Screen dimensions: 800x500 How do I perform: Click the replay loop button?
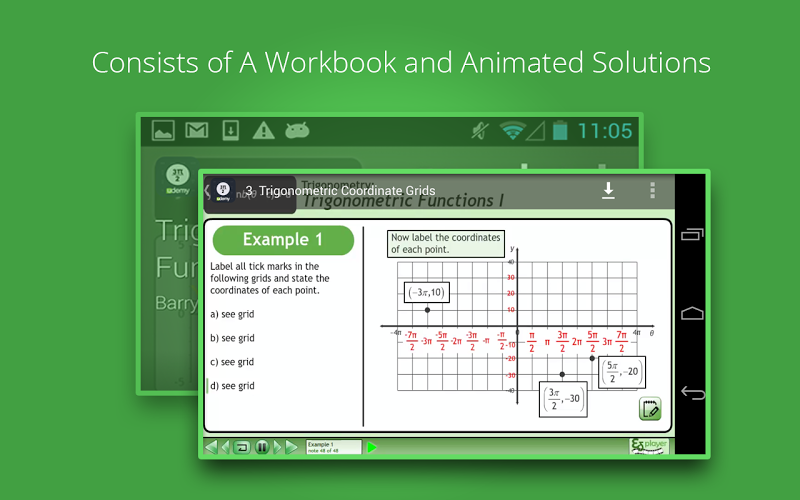click(242, 447)
